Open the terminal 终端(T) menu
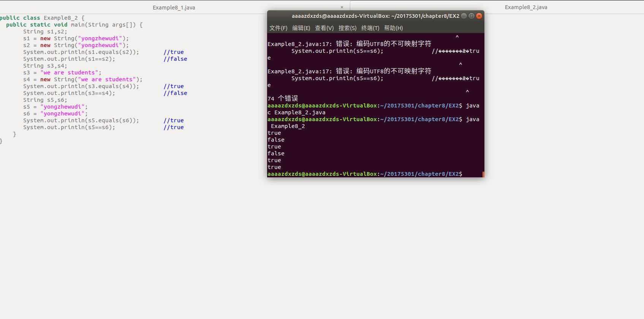Image resolution: width=644 pixels, height=319 pixels. (370, 28)
